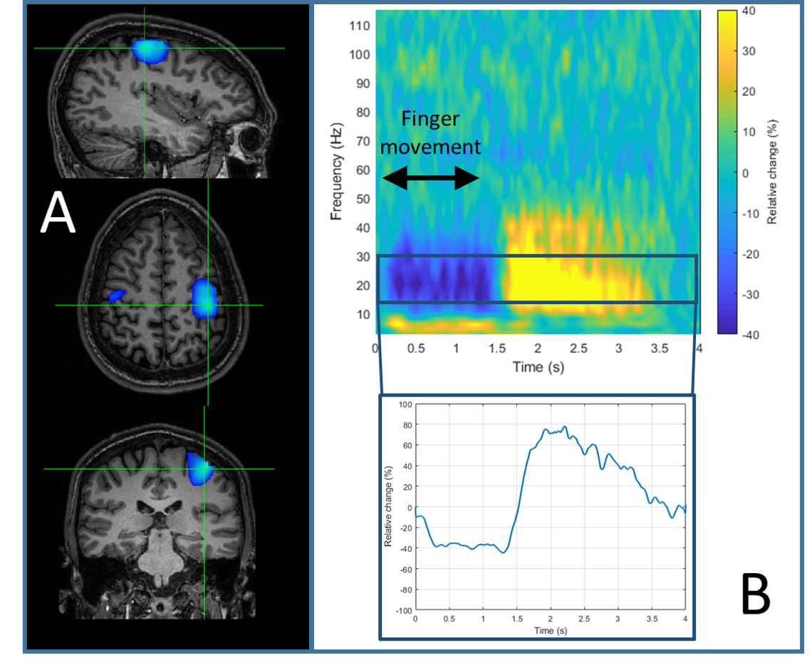Click the peak of the blue line plot
This screenshot has height=670, width=812.
564,426
